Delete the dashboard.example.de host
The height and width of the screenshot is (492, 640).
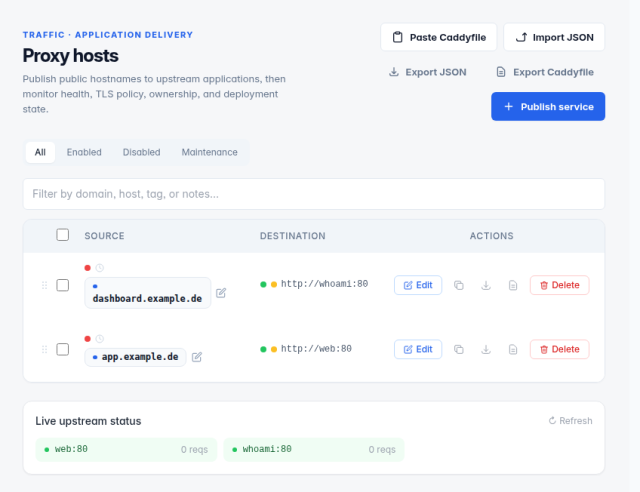tap(560, 285)
